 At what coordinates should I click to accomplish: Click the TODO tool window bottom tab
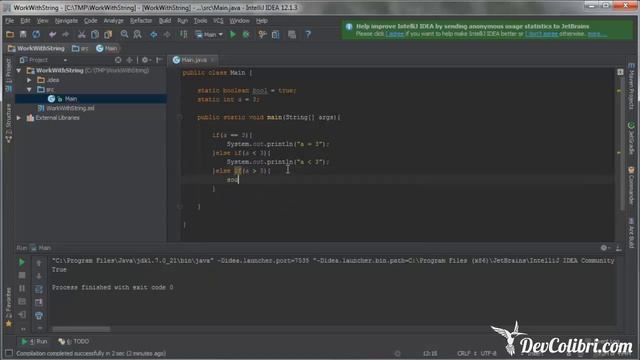pos(73,341)
